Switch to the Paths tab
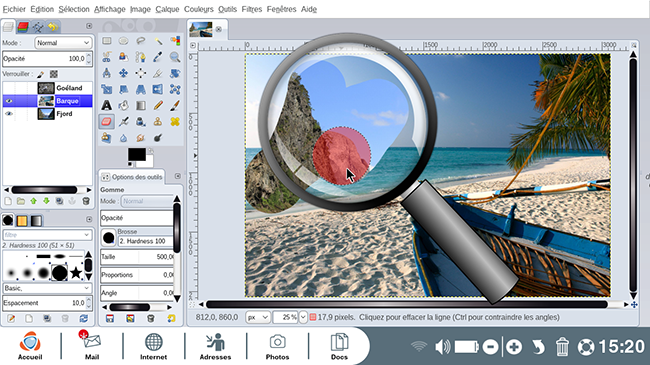 [x=38, y=27]
